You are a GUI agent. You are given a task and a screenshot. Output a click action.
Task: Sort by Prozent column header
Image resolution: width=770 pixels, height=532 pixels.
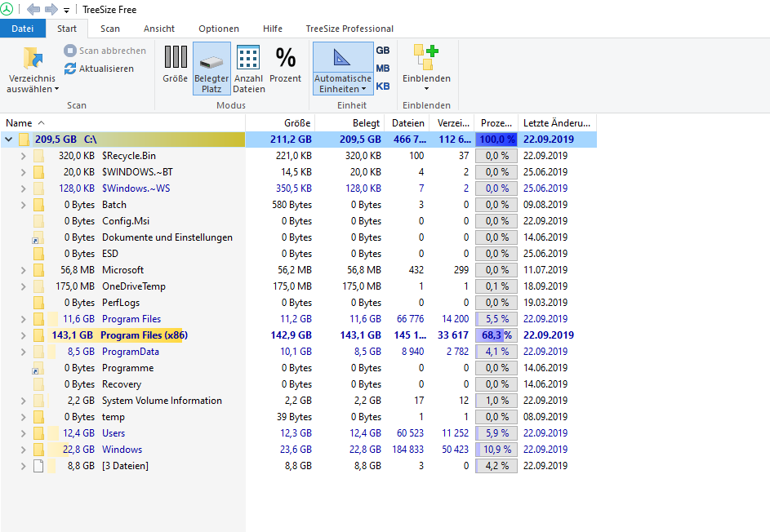tap(496, 122)
